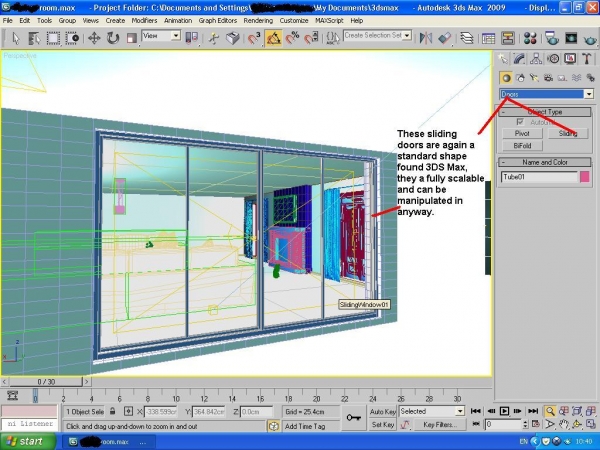Click Quick Render teapot icon
Screen dimensions: 600x450
590,38
